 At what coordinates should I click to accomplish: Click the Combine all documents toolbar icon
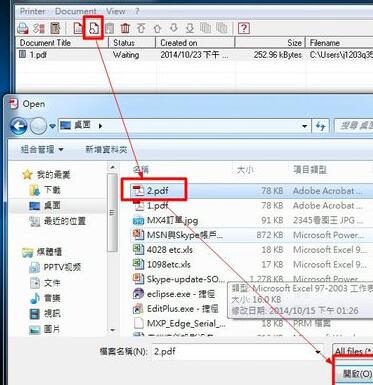tap(222, 28)
